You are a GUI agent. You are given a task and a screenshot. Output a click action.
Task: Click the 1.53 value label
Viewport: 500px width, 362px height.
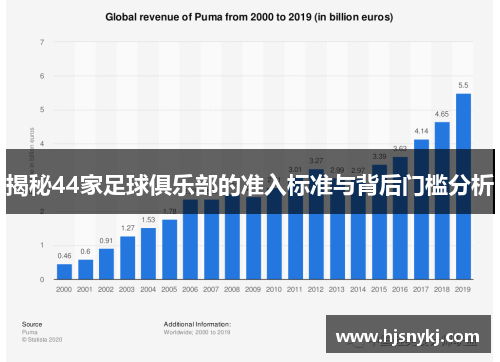(x=148, y=220)
